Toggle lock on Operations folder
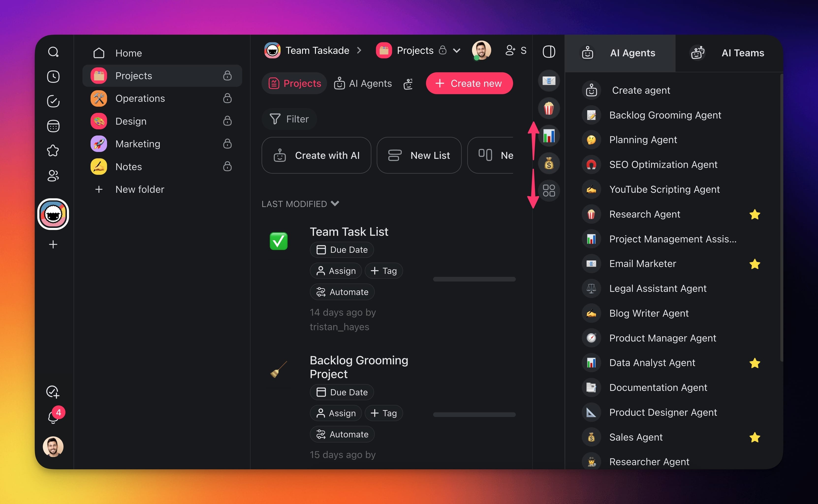 point(227,98)
